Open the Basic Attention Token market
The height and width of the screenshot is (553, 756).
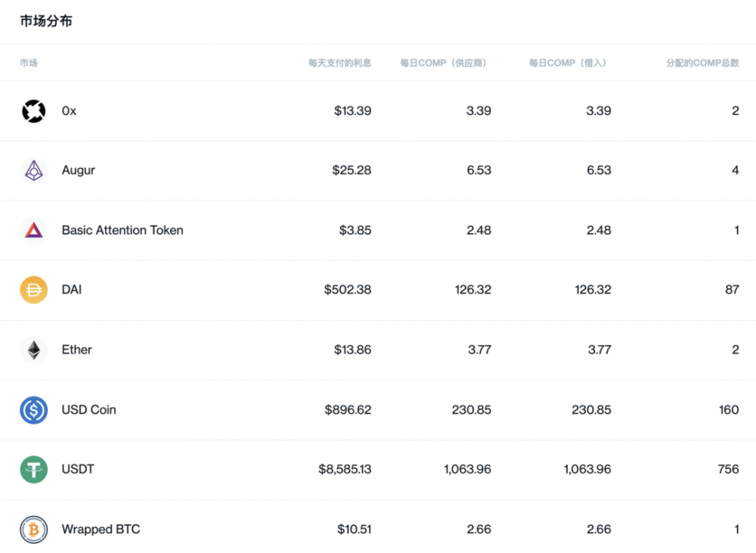point(122,230)
